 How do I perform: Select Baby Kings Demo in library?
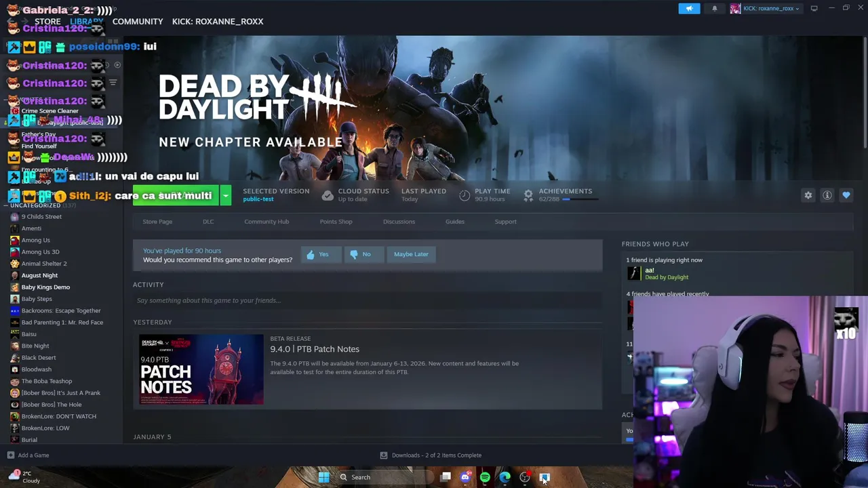pos(45,287)
